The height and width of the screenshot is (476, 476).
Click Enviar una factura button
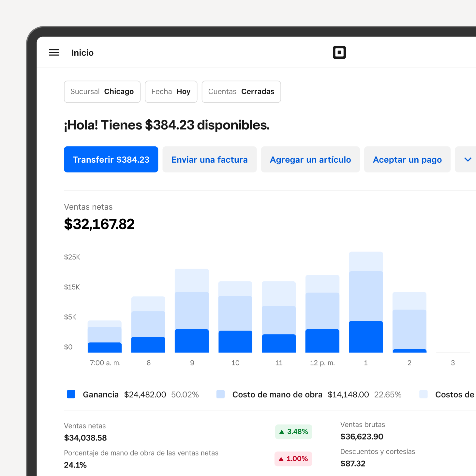point(210,159)
